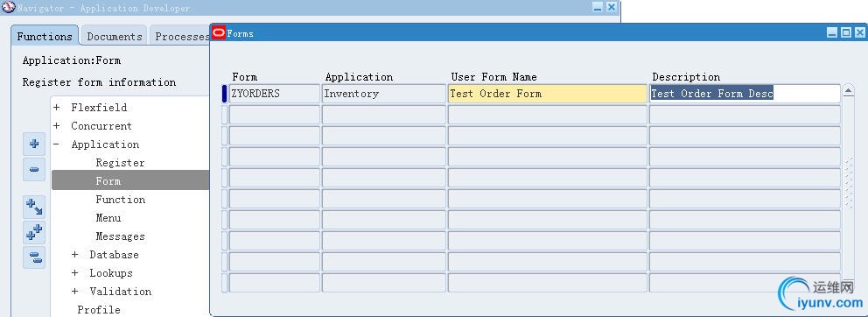Select Register under Application

pyautogui.click(x=120, y=162)
